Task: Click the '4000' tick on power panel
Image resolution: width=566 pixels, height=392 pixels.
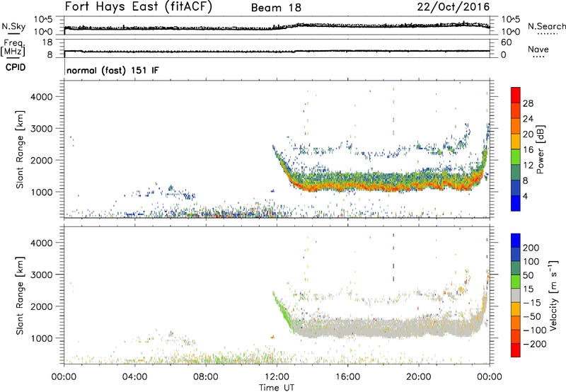Action: tap(42, 97)
